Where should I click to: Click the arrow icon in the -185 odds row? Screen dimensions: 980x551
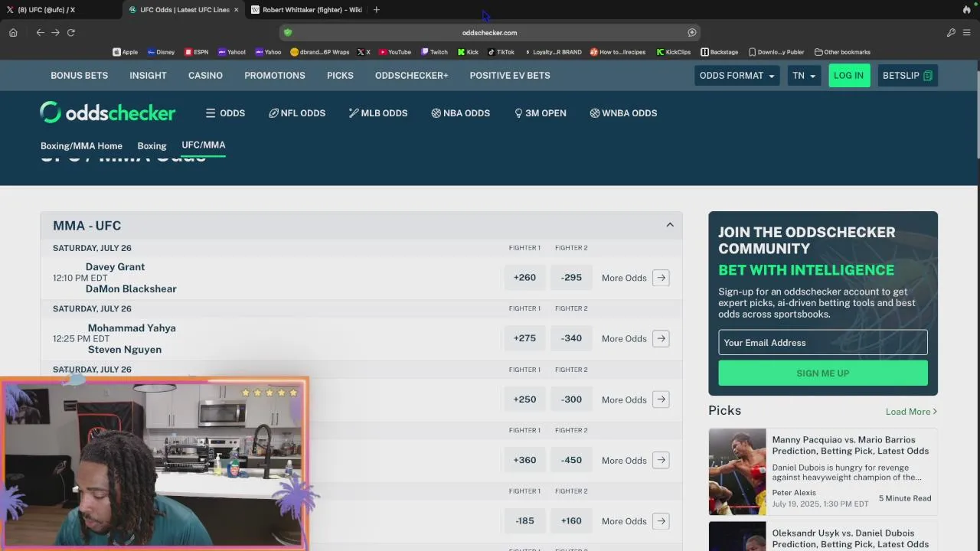pos(661,521)
